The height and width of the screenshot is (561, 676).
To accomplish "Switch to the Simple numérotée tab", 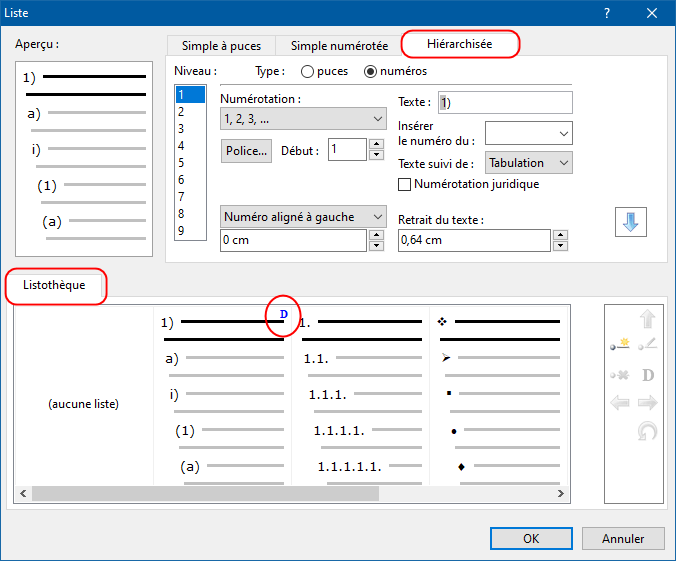I will (339, 46).
